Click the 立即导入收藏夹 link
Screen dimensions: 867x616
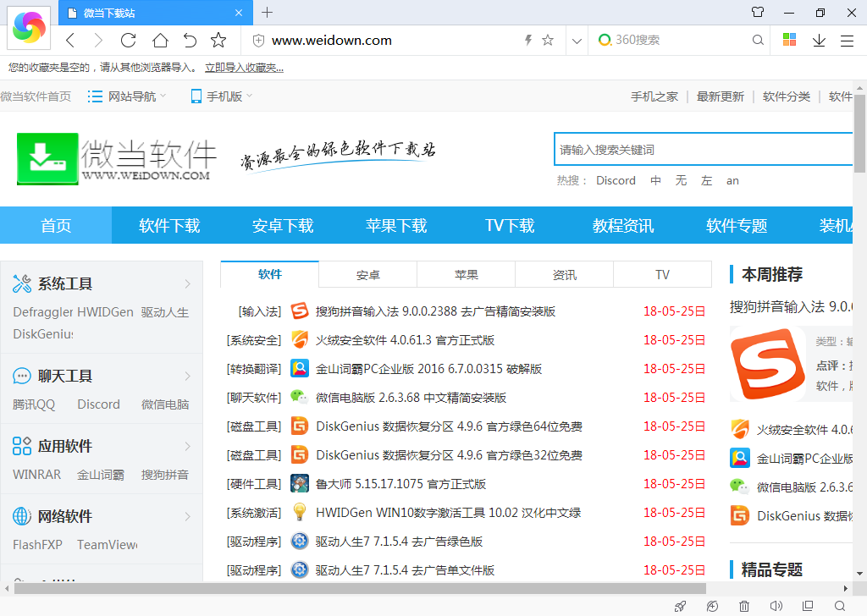(244, 68)
